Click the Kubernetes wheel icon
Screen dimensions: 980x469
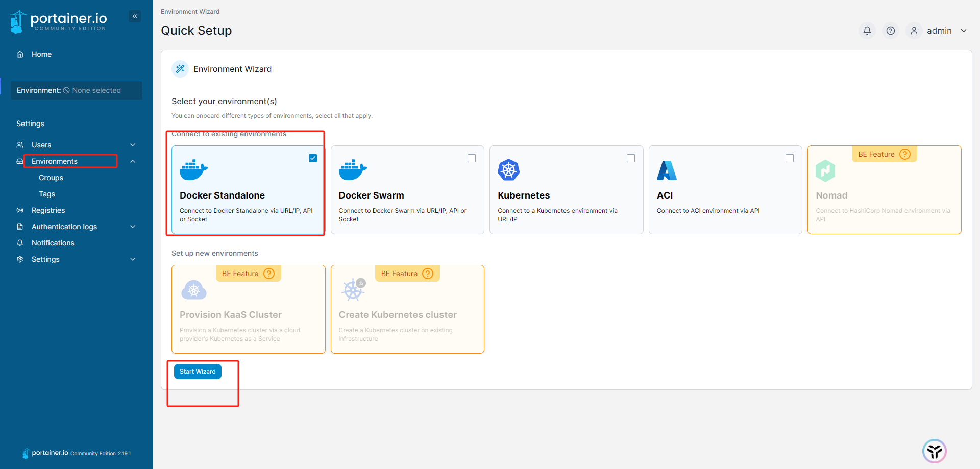(508, 170)
